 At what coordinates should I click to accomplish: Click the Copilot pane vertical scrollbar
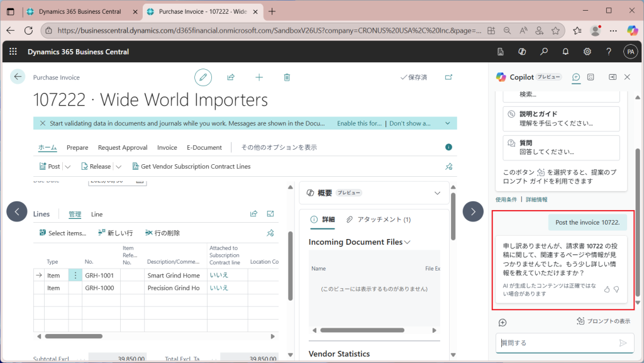coord(638,221)
